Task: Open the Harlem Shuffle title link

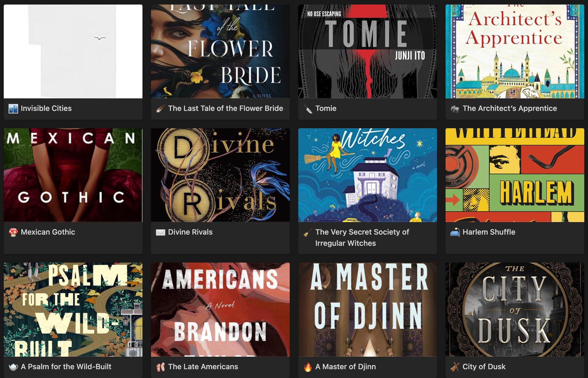Action: (x=489, y=232)
